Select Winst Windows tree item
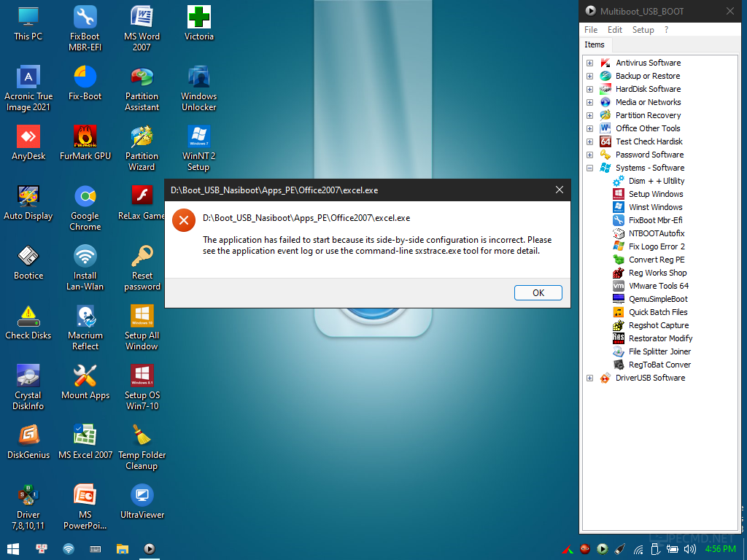The height and width of the screenshot is (560, 747). 655,207
